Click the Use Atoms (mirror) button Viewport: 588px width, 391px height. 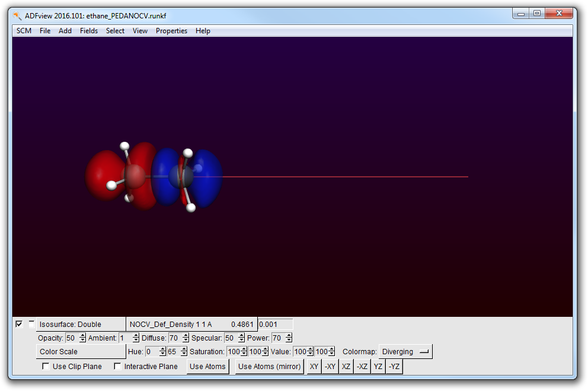point(269,366)
